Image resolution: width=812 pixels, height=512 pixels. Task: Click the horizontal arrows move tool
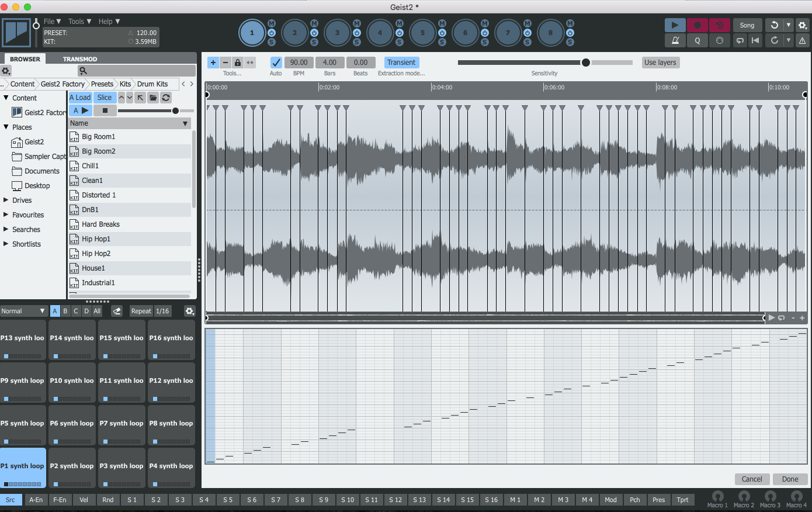(250, 63)
